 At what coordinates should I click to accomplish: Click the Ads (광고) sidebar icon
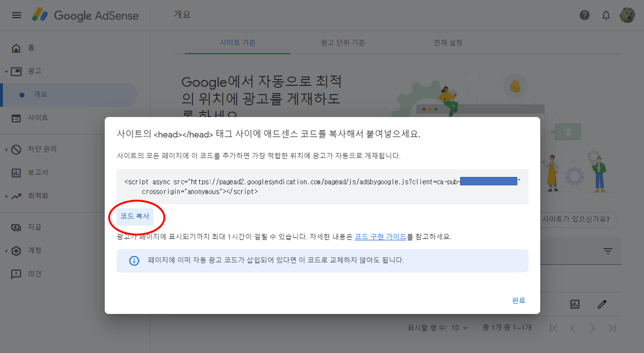tap(16, 71)
